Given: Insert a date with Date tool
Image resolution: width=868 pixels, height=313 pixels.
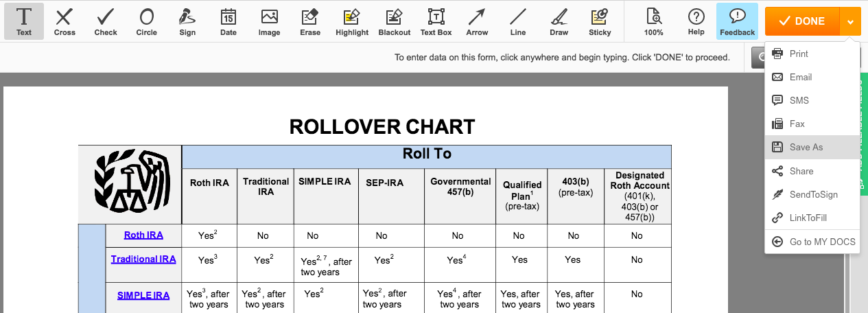Looking at the screenshot, I should point(228,21).
